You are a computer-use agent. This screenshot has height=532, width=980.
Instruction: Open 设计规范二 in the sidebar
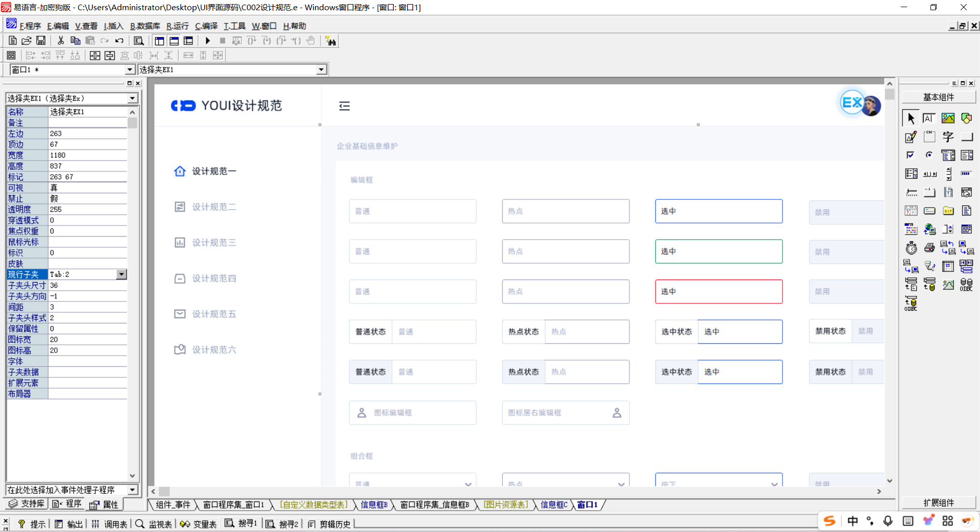213,207
